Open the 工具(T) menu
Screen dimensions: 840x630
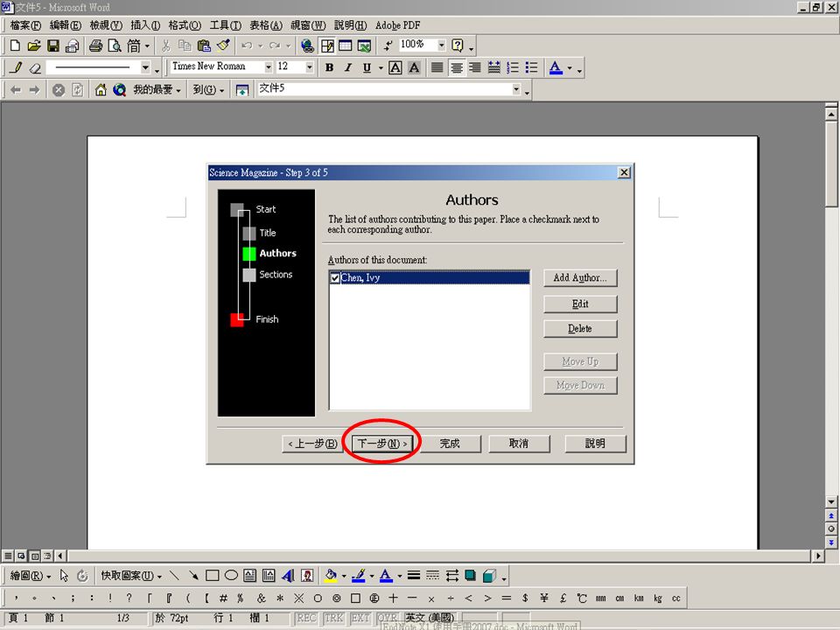(x=226, y=25)
